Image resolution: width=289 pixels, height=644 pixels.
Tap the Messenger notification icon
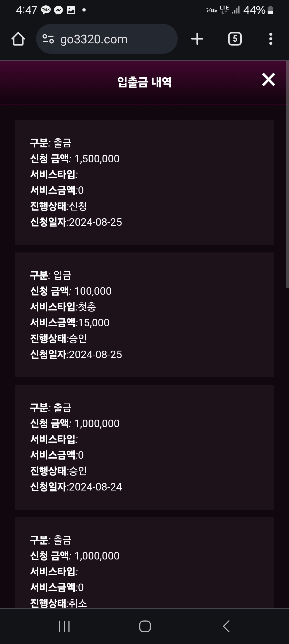[x=58, y=10]
